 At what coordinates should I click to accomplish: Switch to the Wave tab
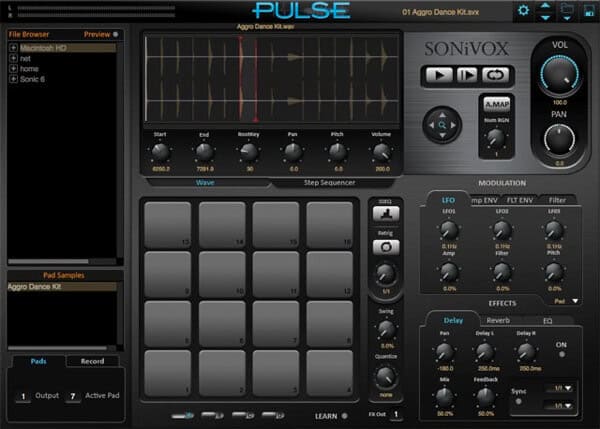(205, 183)
